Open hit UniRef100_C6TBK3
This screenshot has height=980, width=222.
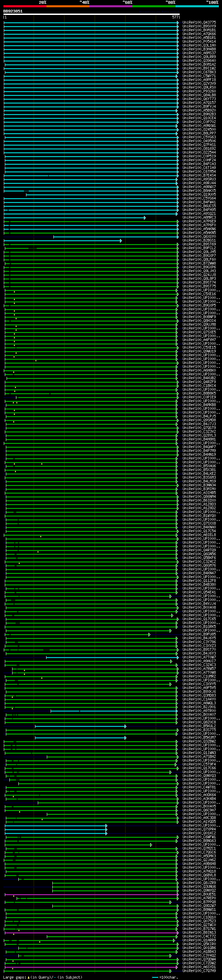[199, 72]
